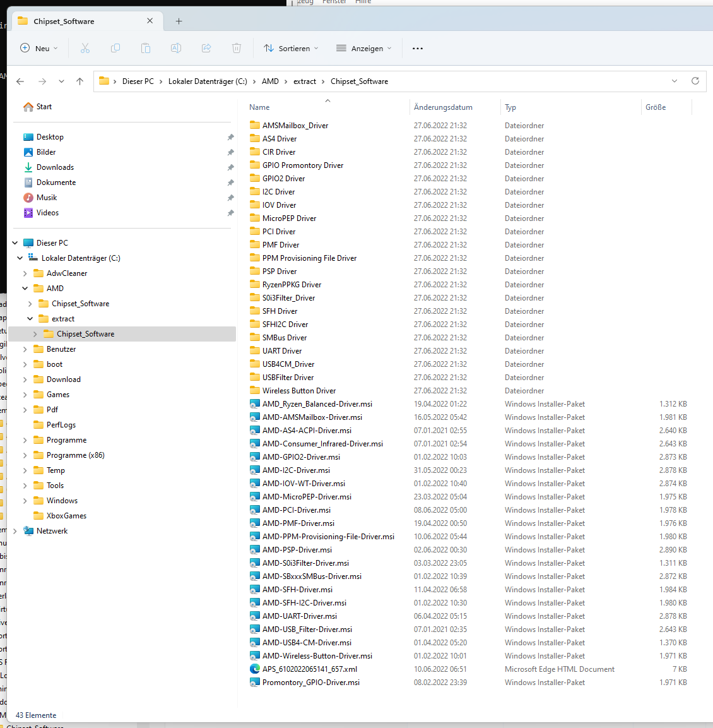
Task: Open Start home in sidebar
Action: (38, 107)
